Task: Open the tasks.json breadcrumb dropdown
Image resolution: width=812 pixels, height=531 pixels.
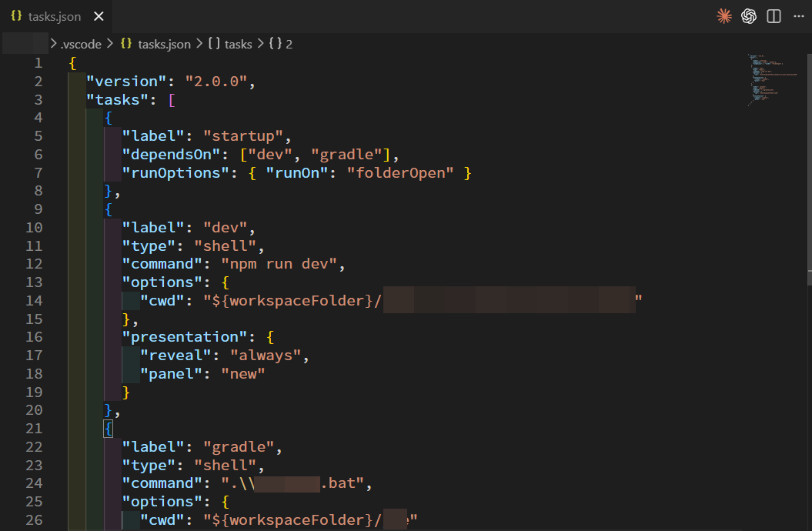Action: point(164,44)
